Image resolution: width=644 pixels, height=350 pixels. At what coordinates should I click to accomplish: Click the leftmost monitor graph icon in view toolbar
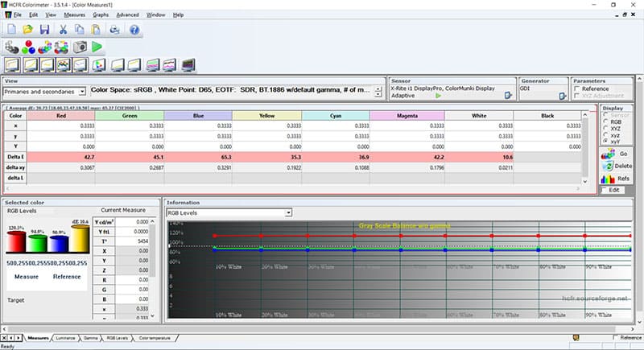coord(12,65)
